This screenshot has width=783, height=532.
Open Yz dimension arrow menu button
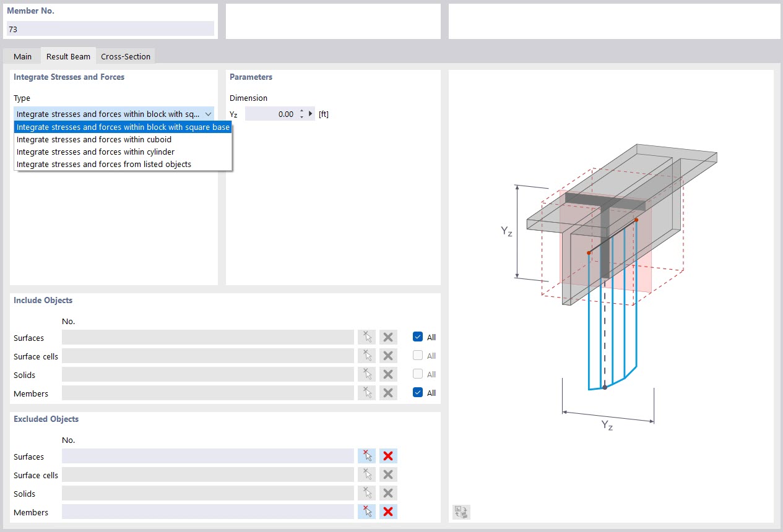coord(311,114)
